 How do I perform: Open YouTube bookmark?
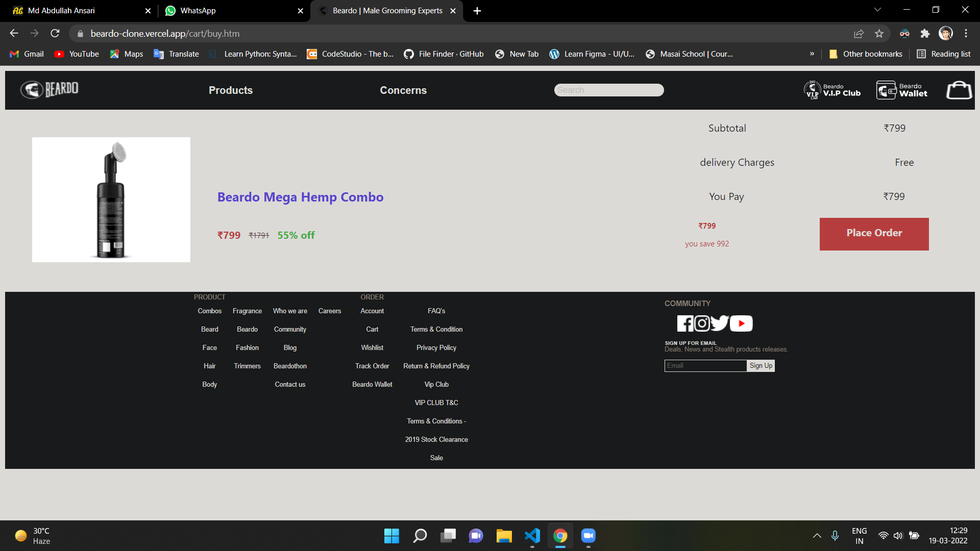coord(77,54)
